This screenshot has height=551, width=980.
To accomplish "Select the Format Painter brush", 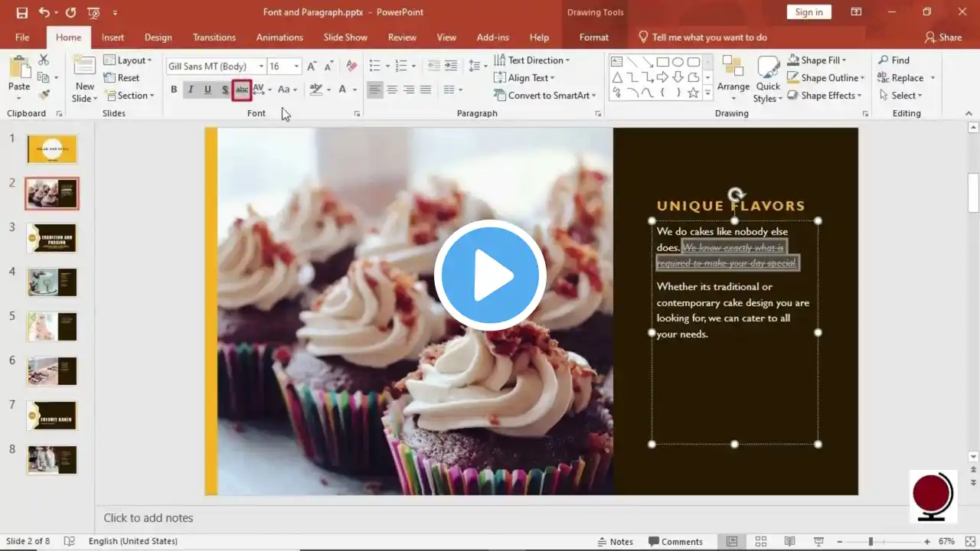I will coord(44,95).
